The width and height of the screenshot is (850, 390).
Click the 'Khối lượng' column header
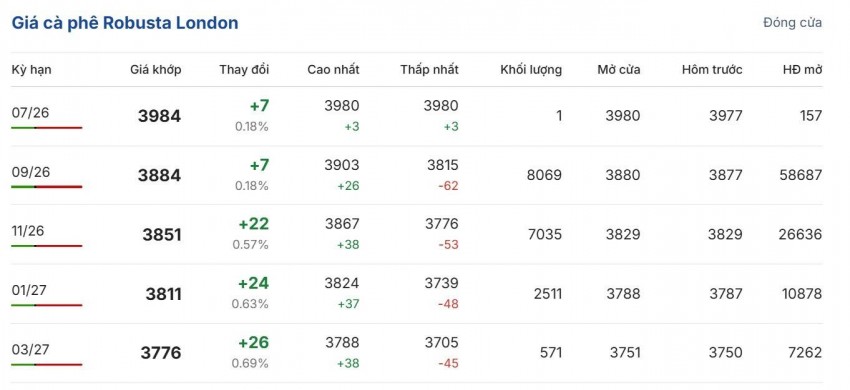point(531,70)
